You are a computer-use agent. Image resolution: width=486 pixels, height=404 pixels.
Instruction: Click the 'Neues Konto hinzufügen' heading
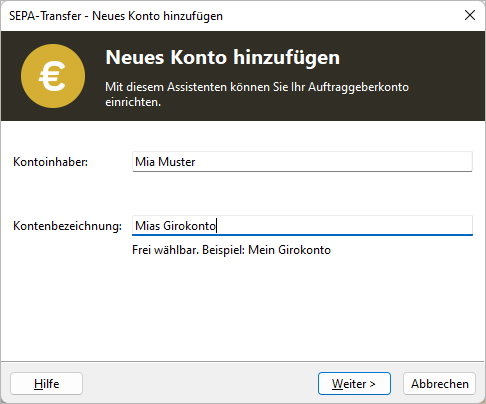[222, 57]
